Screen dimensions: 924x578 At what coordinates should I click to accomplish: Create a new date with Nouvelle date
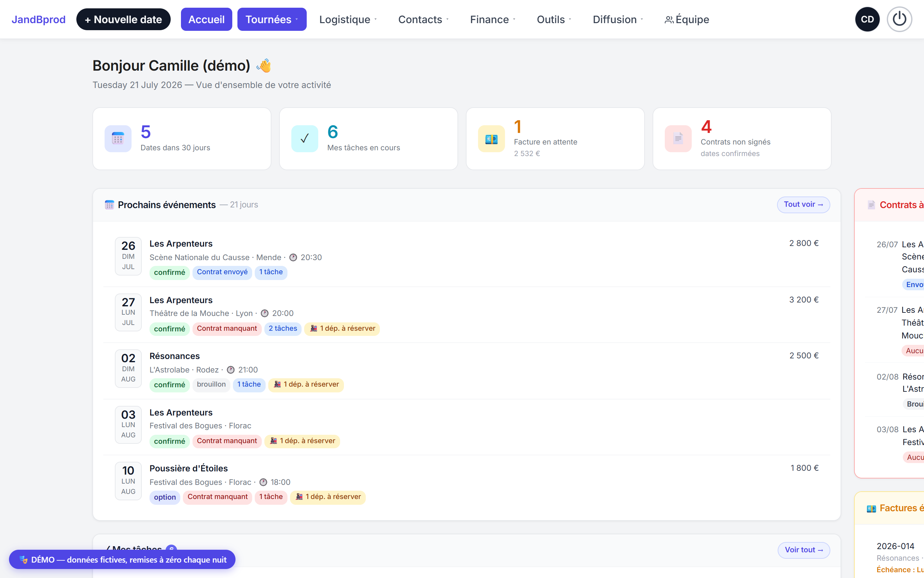tap(123, 19)
